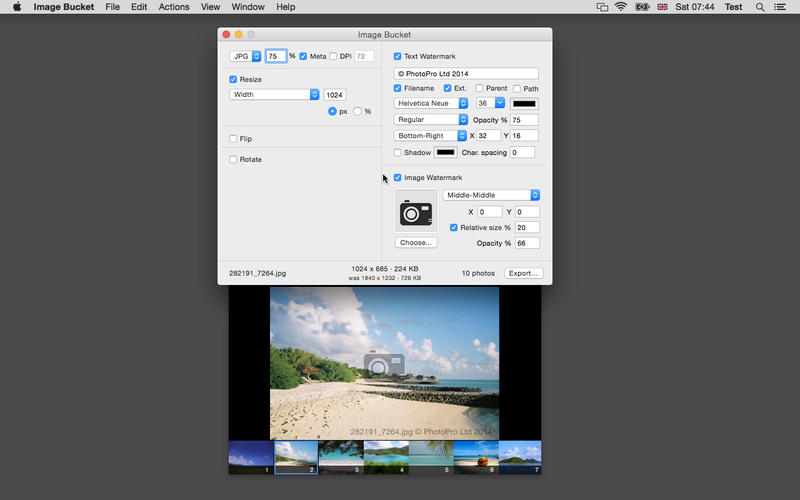Screen dimensions: 800x500
Task: Select the % resize unit radio button
Action: pyautogui.click(x=358, y=111)
